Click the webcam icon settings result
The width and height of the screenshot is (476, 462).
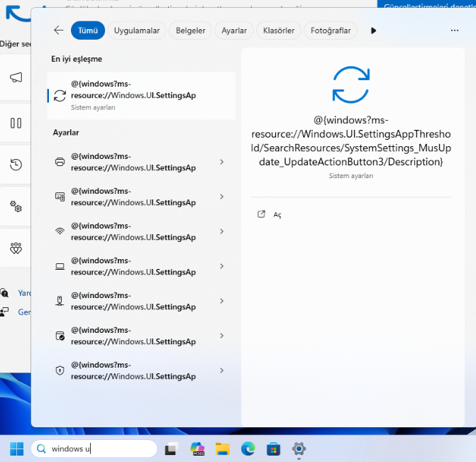(x=60, y=301)
